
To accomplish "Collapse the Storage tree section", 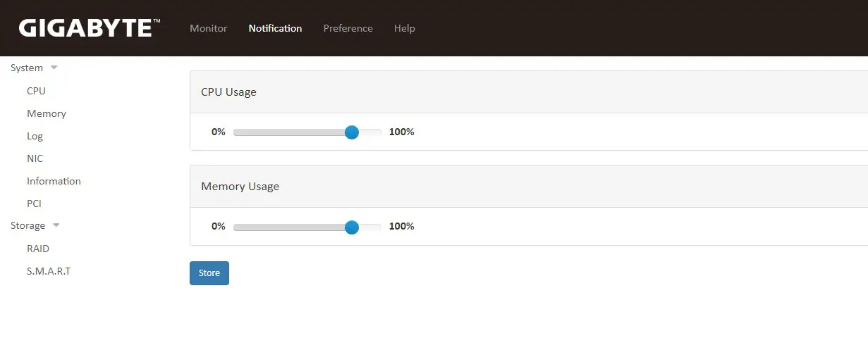I will (56, 226).
